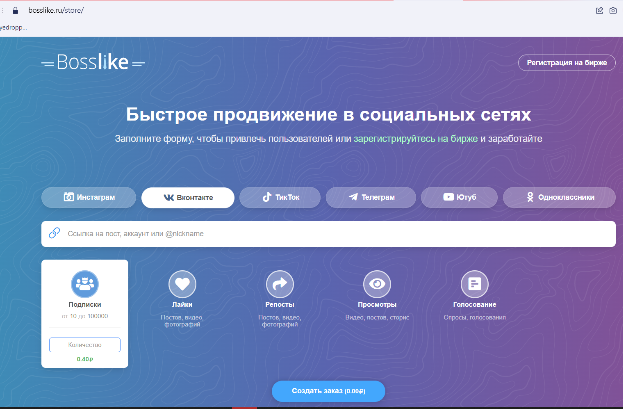Open the Телеграм tab

click(x=371, y=197)
